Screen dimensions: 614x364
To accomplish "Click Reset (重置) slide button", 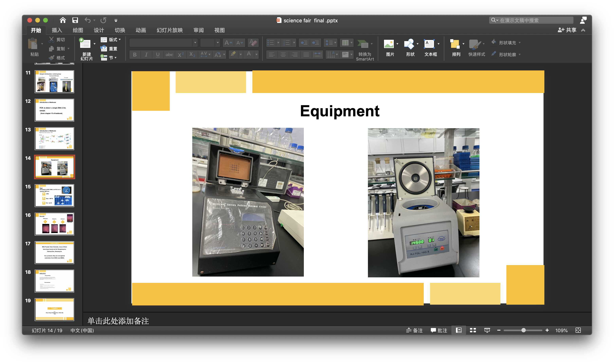I will (x=109, y=48).
